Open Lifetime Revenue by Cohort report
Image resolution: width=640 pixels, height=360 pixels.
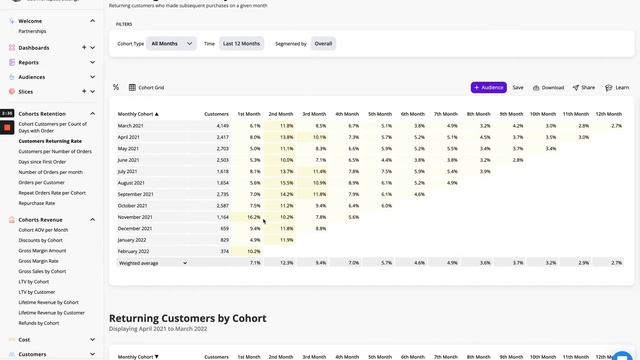[49, 302]
